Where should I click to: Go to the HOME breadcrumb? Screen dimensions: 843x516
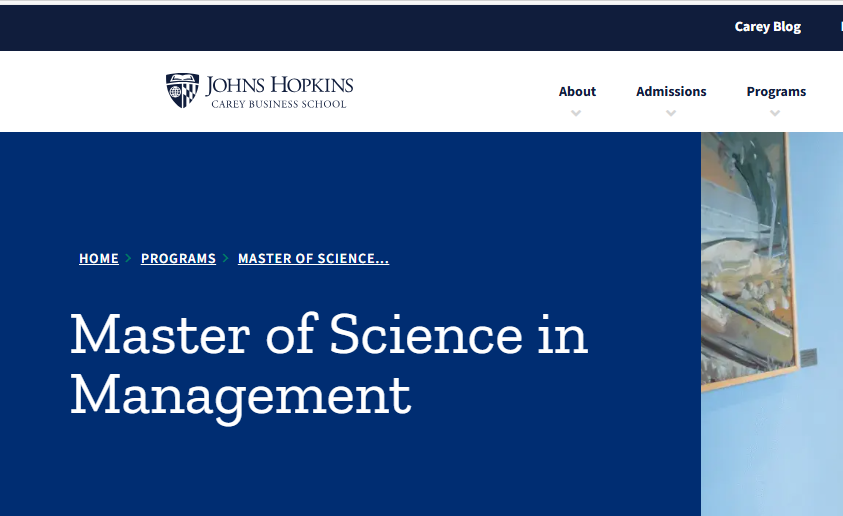click(x=99, y=259)
